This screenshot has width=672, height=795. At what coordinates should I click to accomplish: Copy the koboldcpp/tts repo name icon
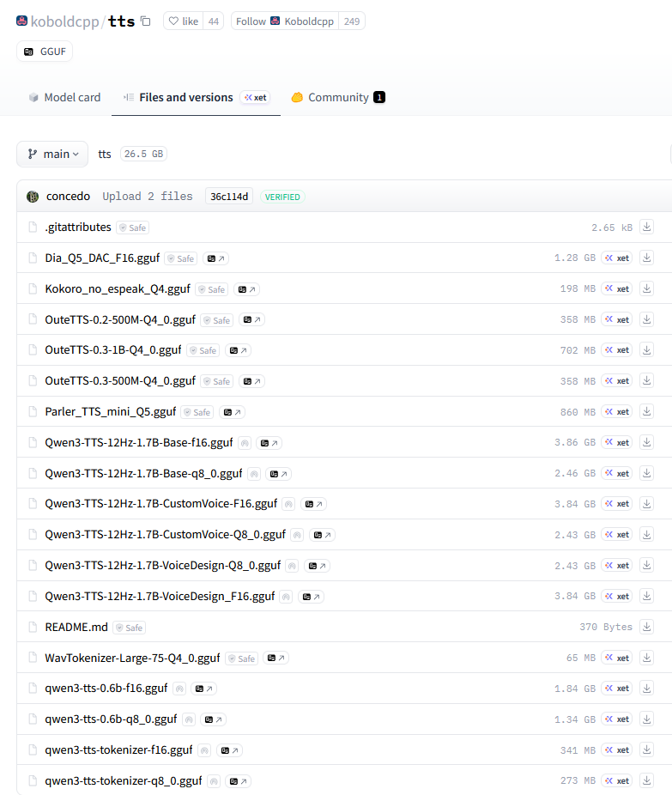point(145,21)
